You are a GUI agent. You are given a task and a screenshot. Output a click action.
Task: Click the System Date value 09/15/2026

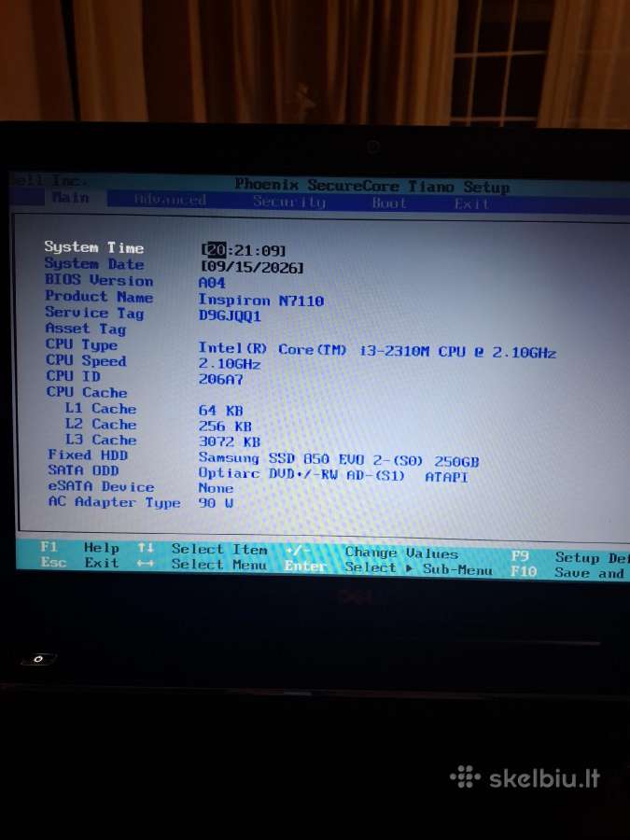252,267
